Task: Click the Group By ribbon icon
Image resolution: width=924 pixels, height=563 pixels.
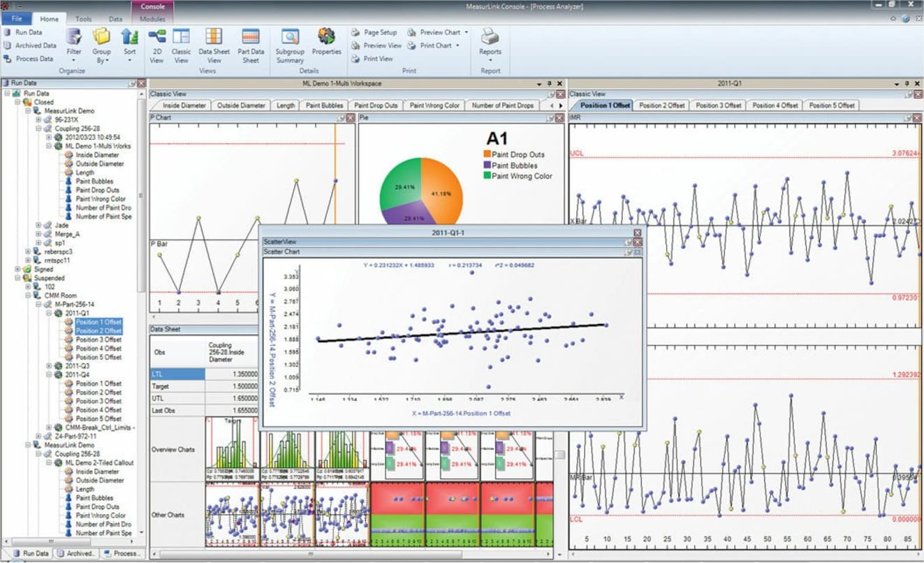Action: 102,45
